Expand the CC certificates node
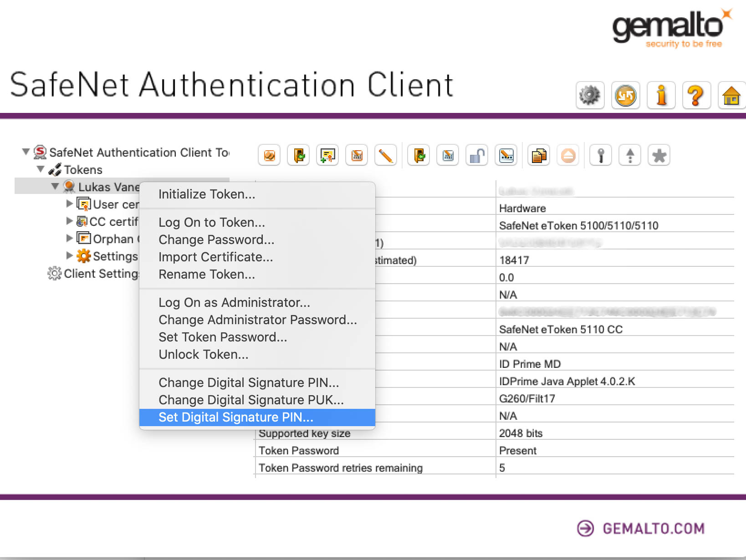The width and height of the screenshot is (746, 560). click(69, 221)
